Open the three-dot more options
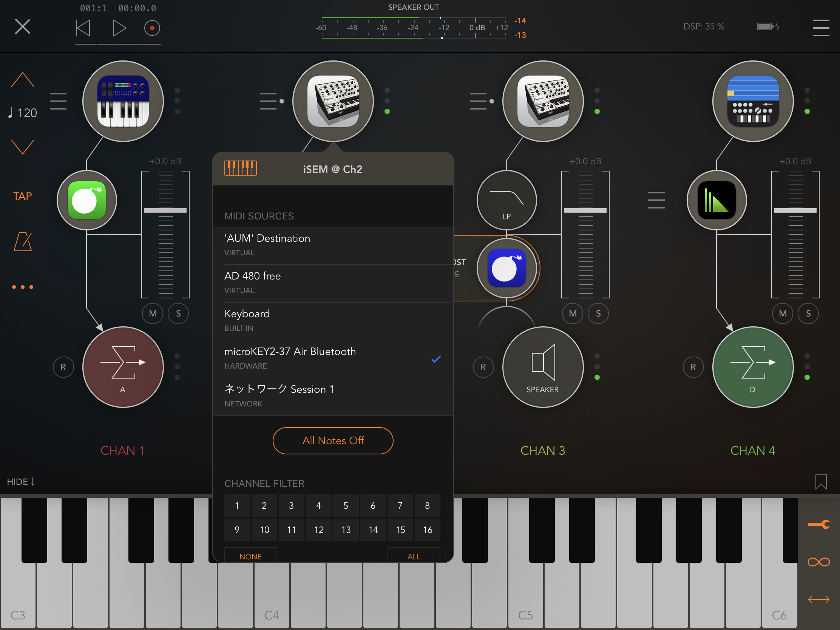The image size is (840, 630). click(23, 287)
